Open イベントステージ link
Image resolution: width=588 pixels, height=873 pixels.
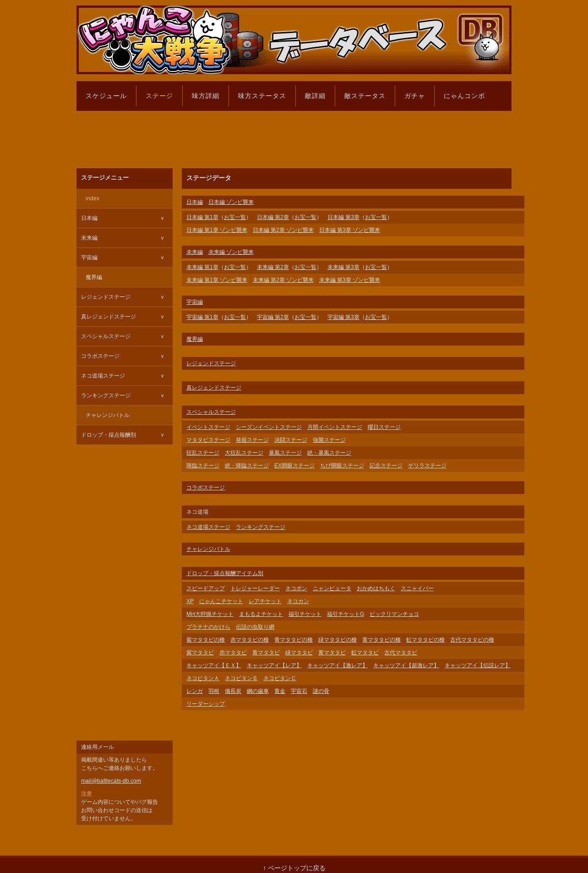[x=208, y=427]
